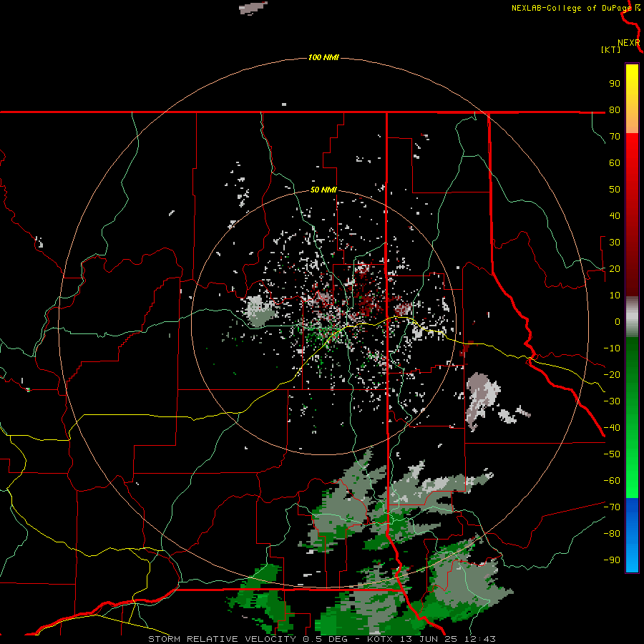Click the 0 value on velocity scale
Screen dimensions: 644x644
[618, 322]
